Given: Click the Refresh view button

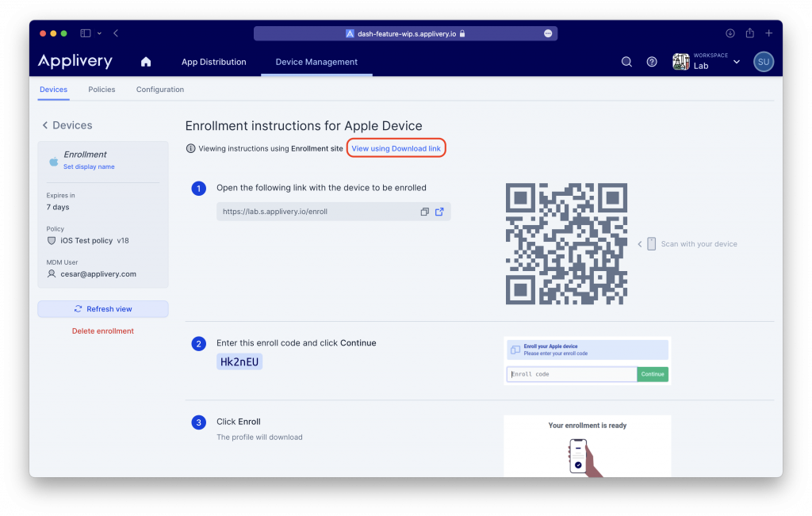Looking at the screenshot, I should [103, 309].
